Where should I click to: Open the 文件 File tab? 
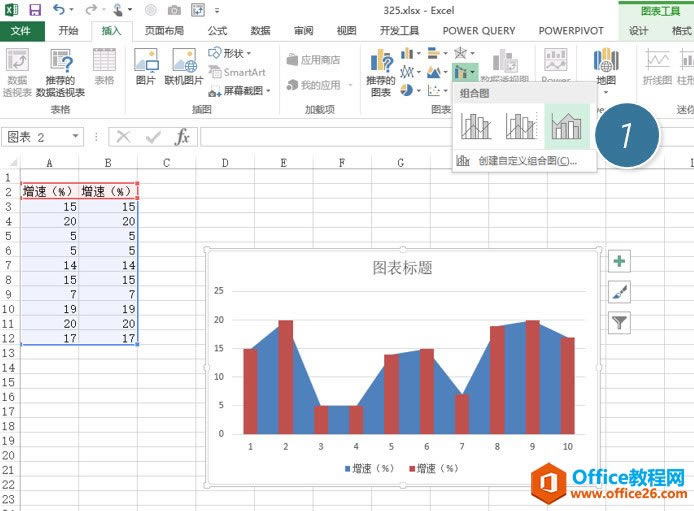click(x=21, y=31)
